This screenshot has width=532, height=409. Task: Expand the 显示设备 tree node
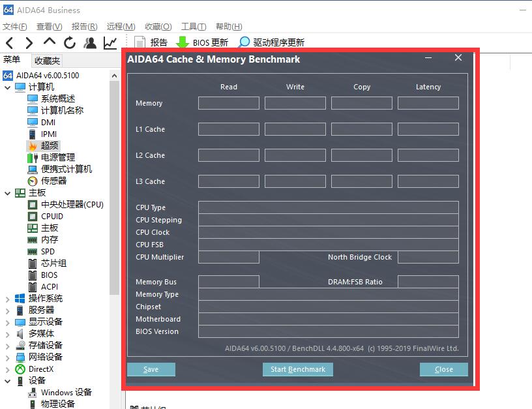point(7,322)
